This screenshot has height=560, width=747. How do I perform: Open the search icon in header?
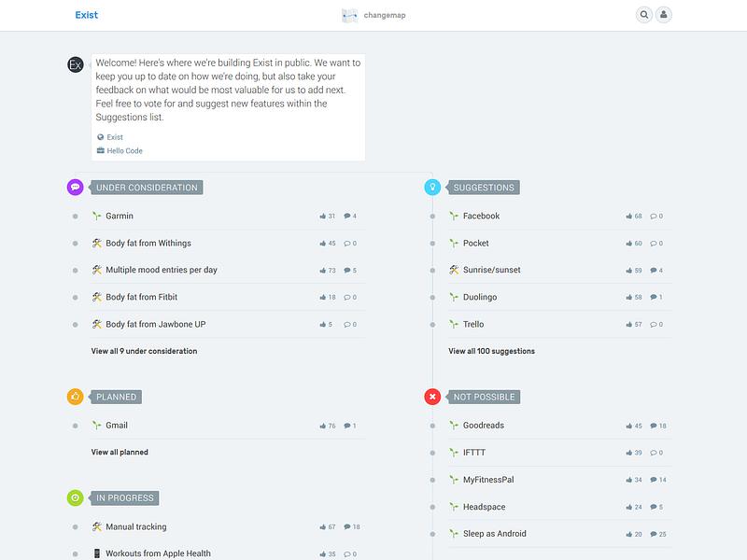click(x=643, y=15)
